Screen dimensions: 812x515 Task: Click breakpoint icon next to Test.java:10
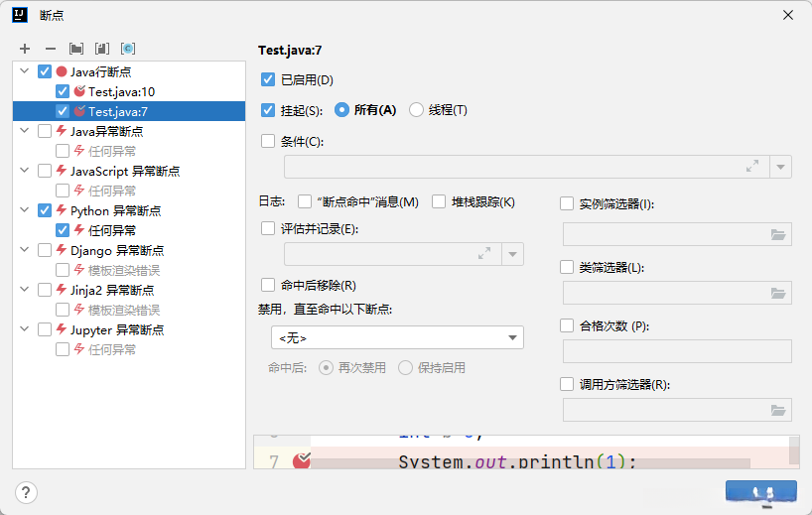(x=79, y=91)
